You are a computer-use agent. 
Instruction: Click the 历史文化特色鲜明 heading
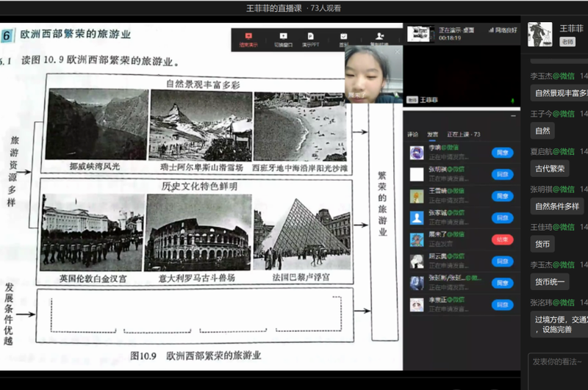pos(199,187)
